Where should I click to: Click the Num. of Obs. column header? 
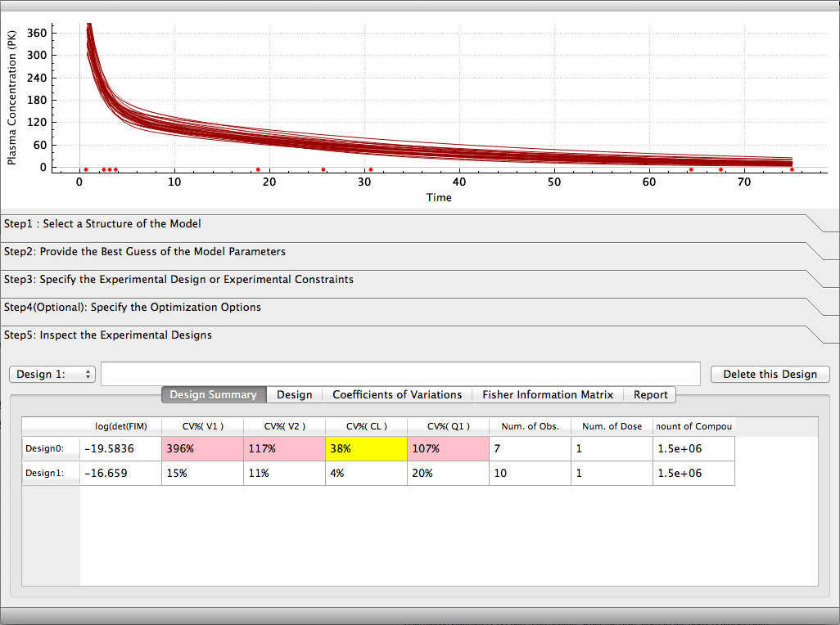point(530,426)
